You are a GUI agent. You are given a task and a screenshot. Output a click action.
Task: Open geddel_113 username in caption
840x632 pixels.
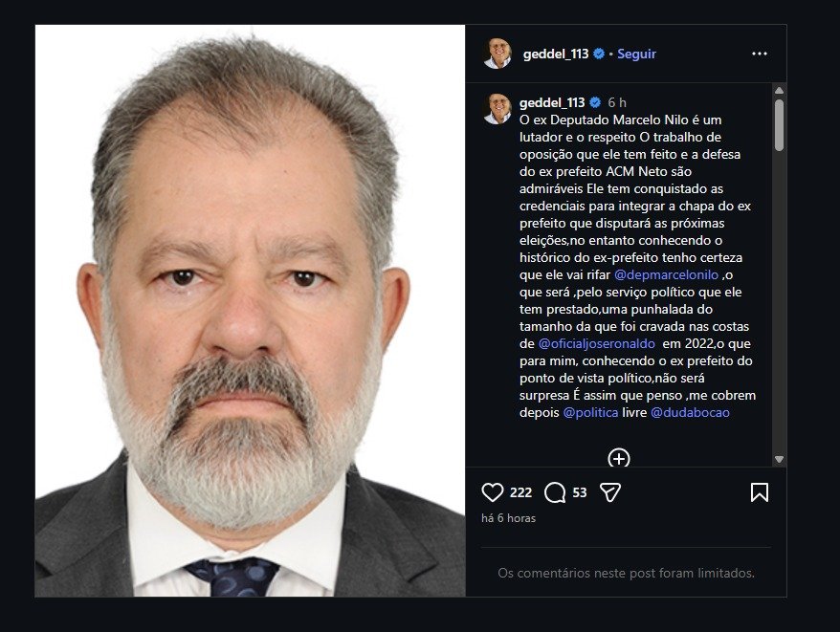553,102
